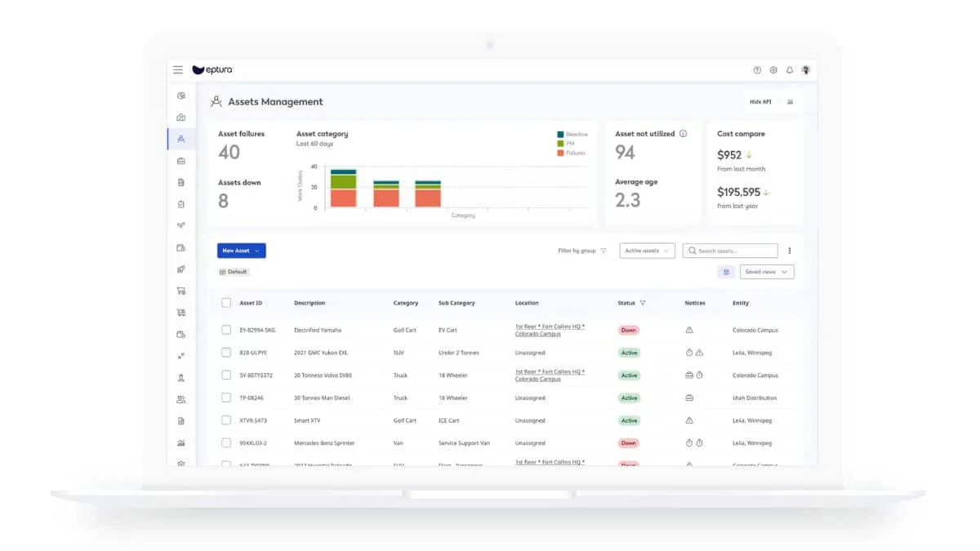Viewport: 980px width, 551px height.
Task: Click the Filter by group funnel icon
Action: click(x=604, y=251)
